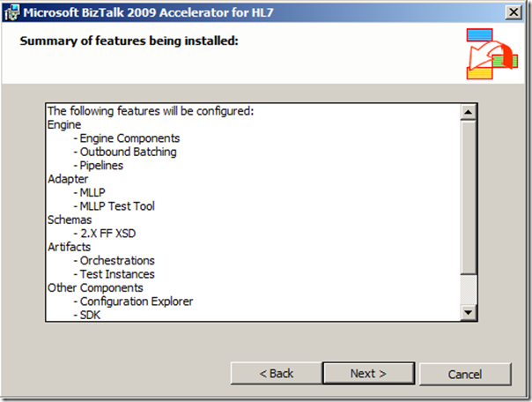Click the SDK entry in the list
Image resolution: width=532 pixels, height=402 pixels.
point(88,315)
